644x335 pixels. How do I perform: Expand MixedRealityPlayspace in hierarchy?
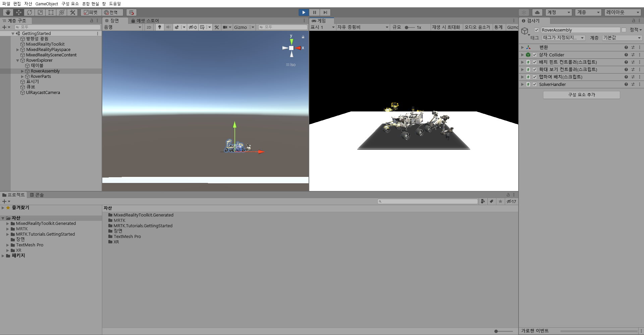18,50
